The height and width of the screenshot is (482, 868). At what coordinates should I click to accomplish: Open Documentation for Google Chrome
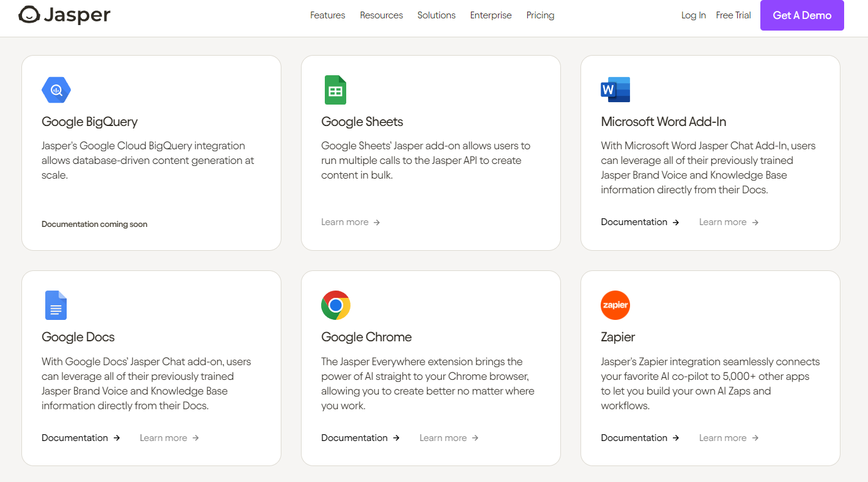360,438
